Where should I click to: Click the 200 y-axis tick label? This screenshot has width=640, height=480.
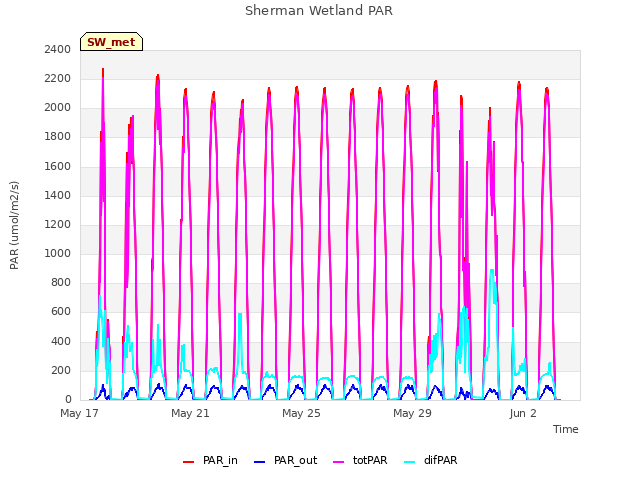pyautogui.click(x=61, y=371)
